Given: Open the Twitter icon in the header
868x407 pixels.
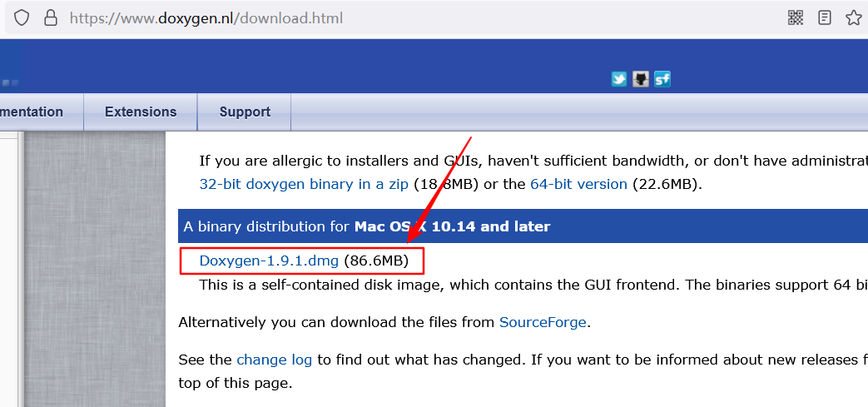Looking at the screenshot, I should [619, 79].
